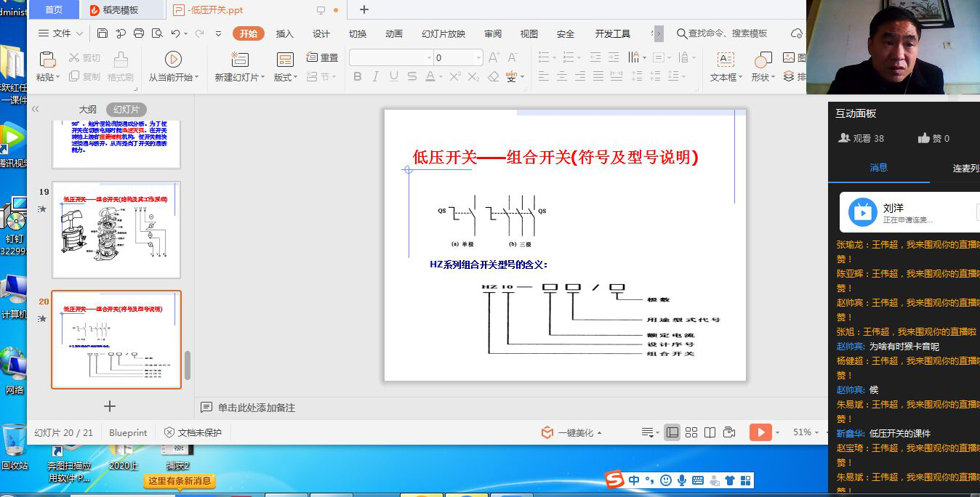The height and width of the screenshot is (497, 980).
Task: Click the Text Box (文本框) icon
Action: tap(726, 59)
